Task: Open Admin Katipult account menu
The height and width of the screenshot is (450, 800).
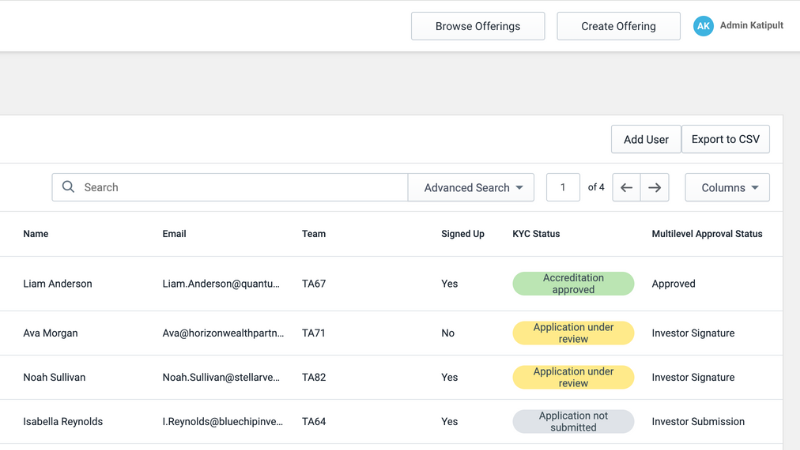Action: pos(752,26)
